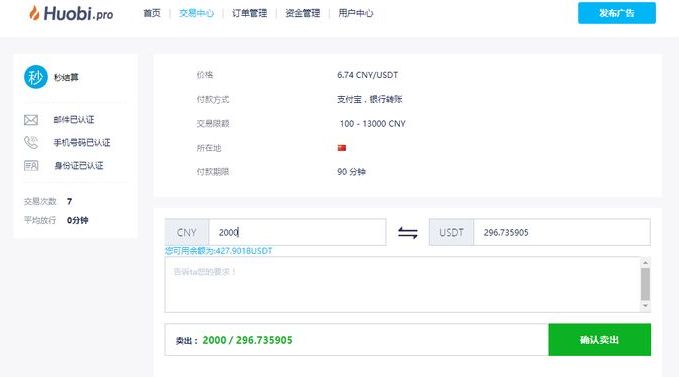Click the 价格 price label
Image resolution: width=679 pixels, height=377 pixels.
click(205, 75)
